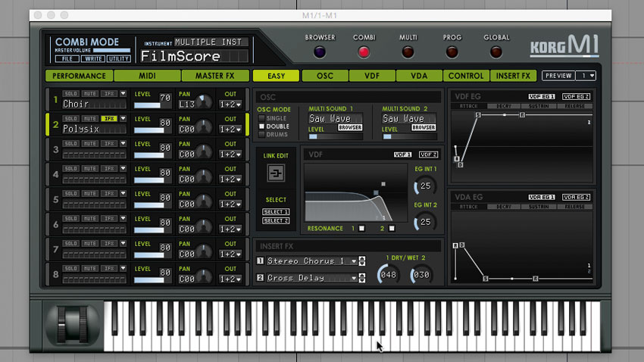Viewport: 644px width, 362px height.
Task: Mute part 3
Action: coord(89,144)
